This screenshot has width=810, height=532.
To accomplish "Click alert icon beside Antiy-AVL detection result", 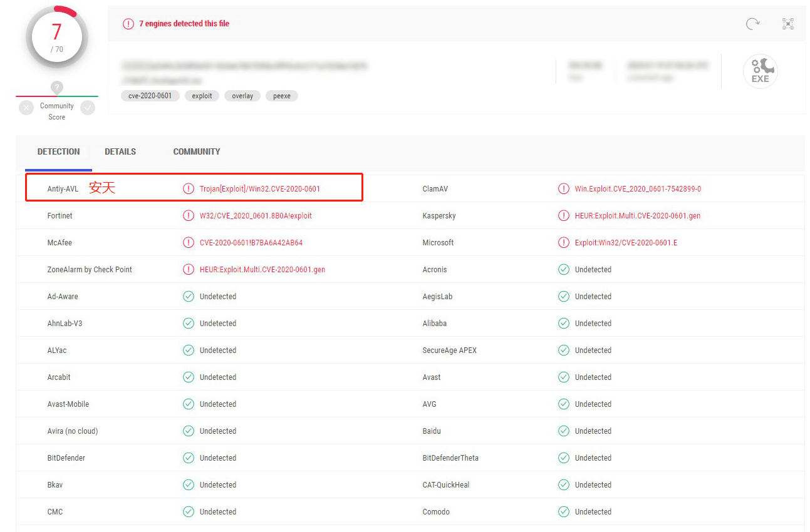I will pos(189,188).
